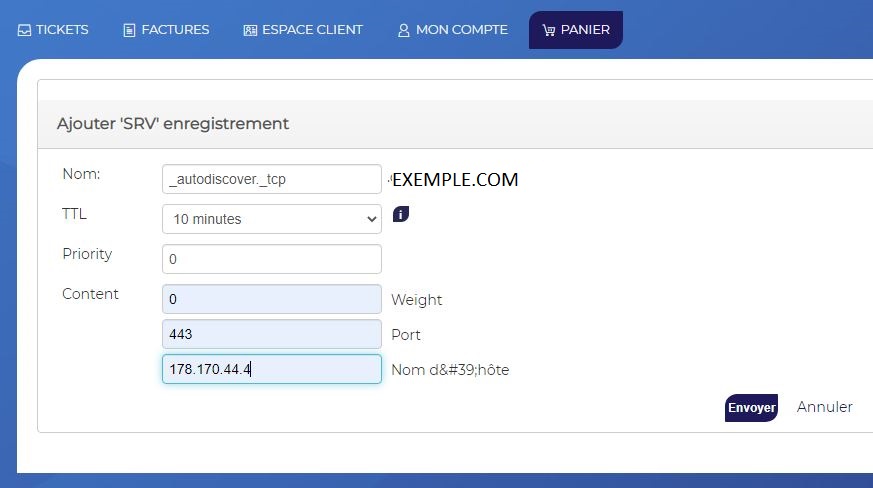Open the MON COMPTE menu label
The width and height of the screenshot is (873, 488).
point(462,30)
